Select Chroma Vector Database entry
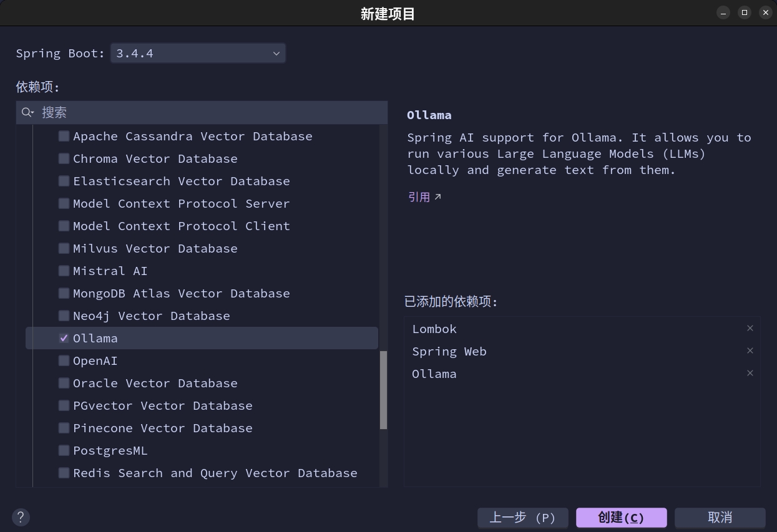The image size is (777, 532). click(155, 158)
